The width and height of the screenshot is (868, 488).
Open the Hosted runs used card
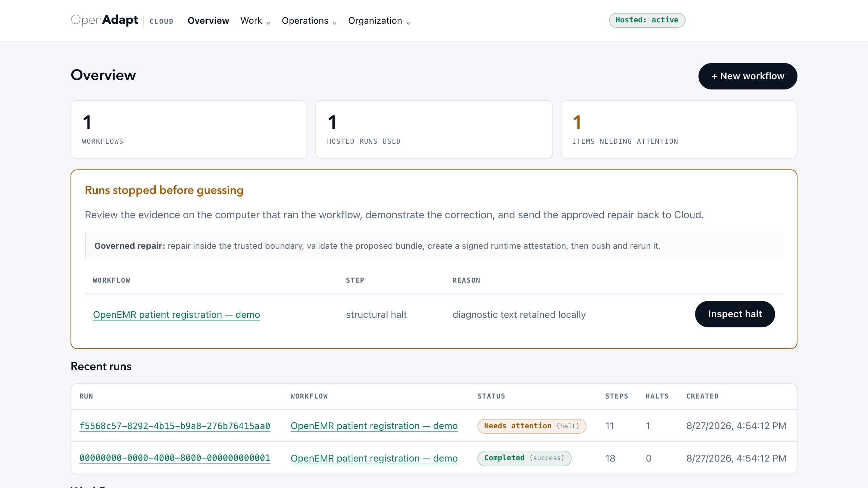[x=434, y=129]
